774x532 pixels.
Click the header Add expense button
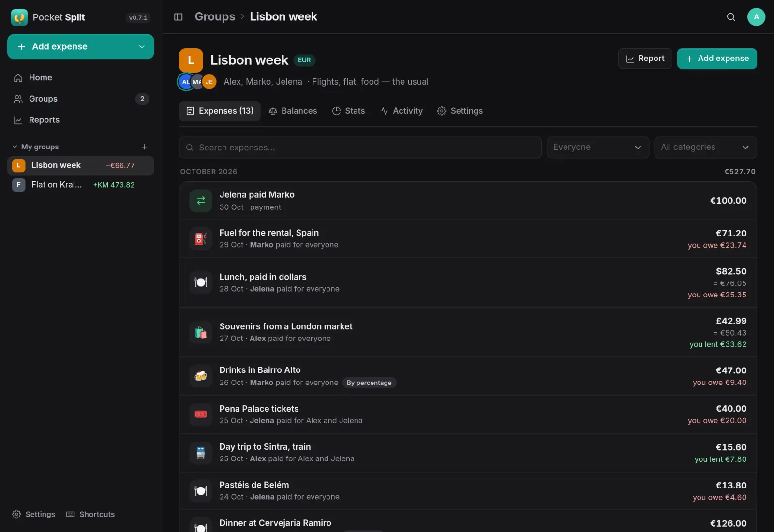pyautogui.click(x=717, y=59)
